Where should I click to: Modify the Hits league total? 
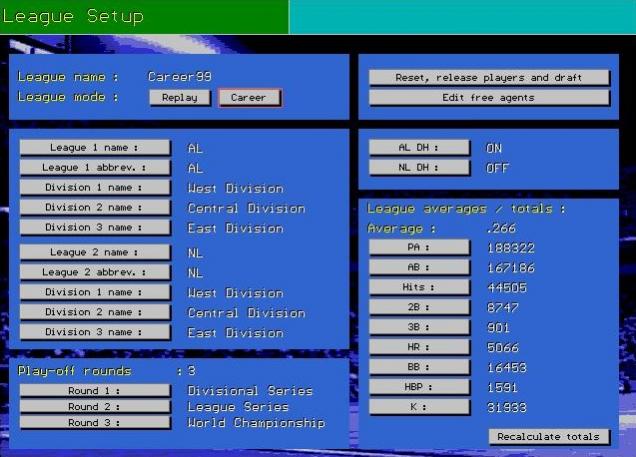[x=418, y=287]
